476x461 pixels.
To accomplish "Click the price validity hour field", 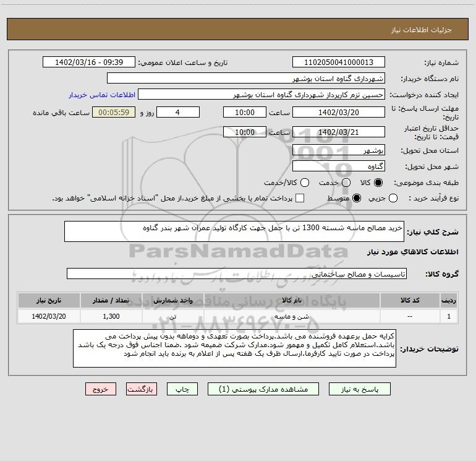I will pos(245,132).
